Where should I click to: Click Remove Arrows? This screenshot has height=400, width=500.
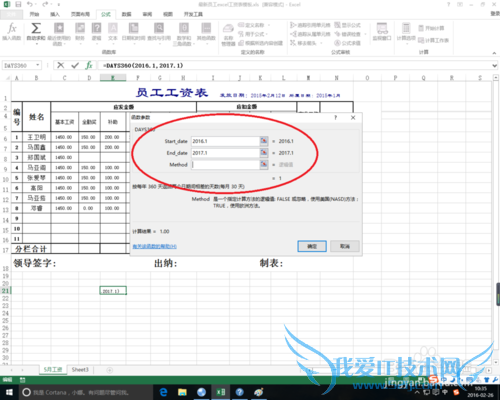(306, 43)
